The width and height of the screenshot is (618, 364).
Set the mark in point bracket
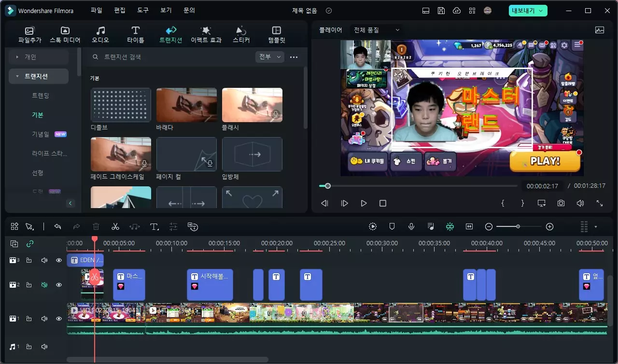[503, 203]
